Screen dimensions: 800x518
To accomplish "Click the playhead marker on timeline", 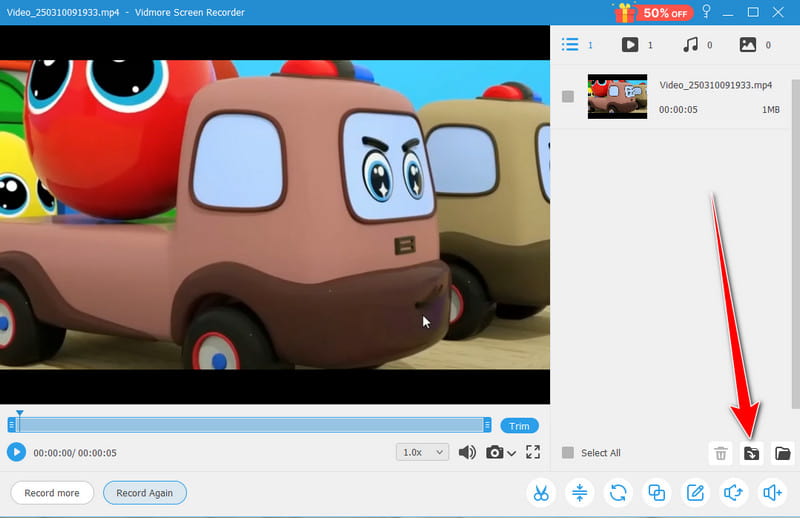I will tap(19, 413).
